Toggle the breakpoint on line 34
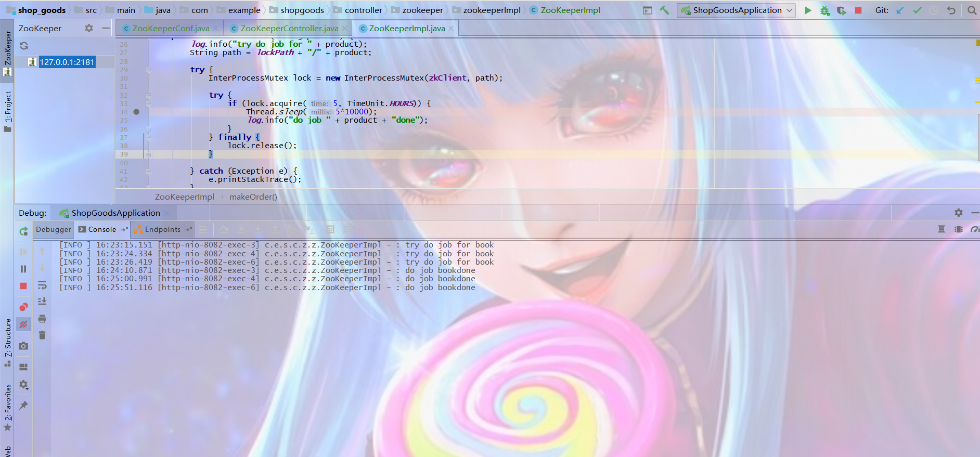The width and height of the screenshot is (980, 457). pyautogui.click(x=136, y=112)
